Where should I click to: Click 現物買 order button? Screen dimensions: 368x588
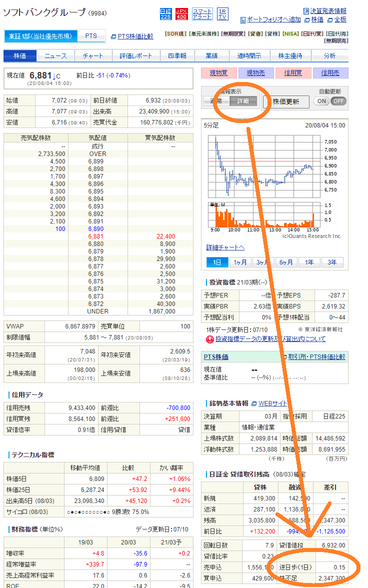coord(219,73)
